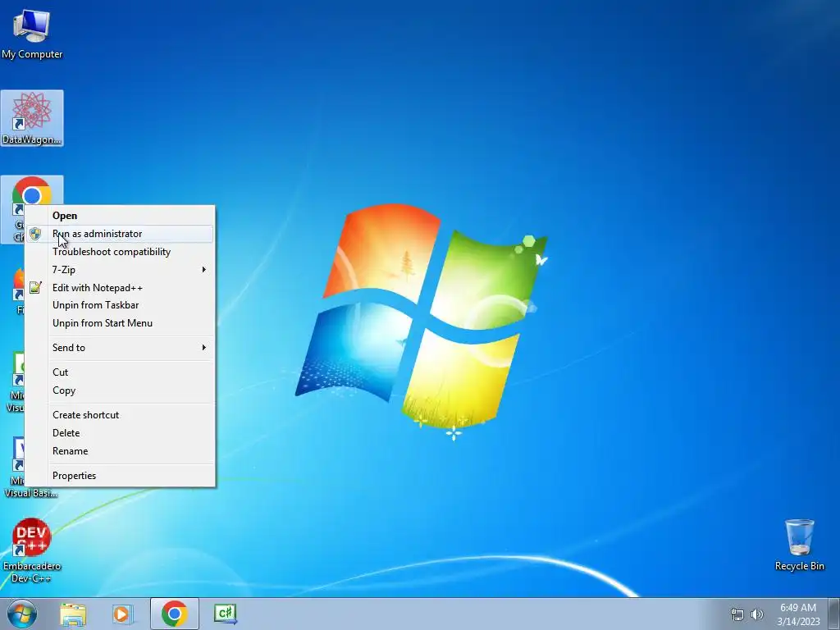Select the DataWagon desktop shortcut
The height and width of the screenshot is (630, 840).
(x=32, y=118)
